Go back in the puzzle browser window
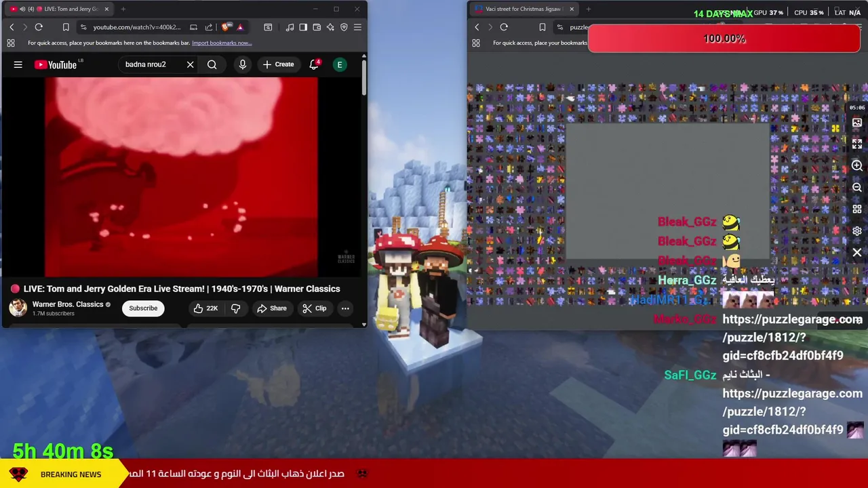This screenshot has height=488, width=868. (477, 27)
